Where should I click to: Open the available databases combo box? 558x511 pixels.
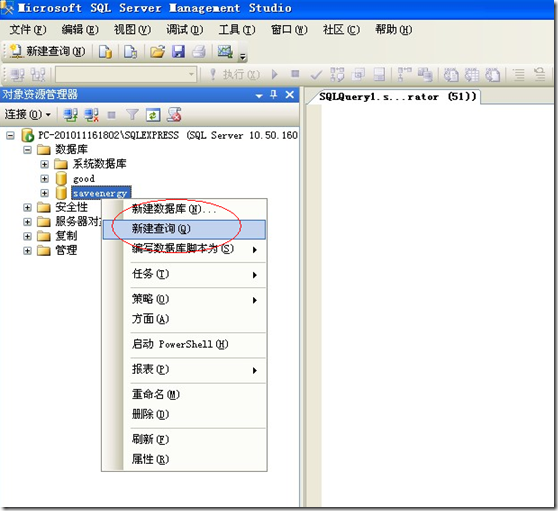pyautogui.click(x=126, y=74)
